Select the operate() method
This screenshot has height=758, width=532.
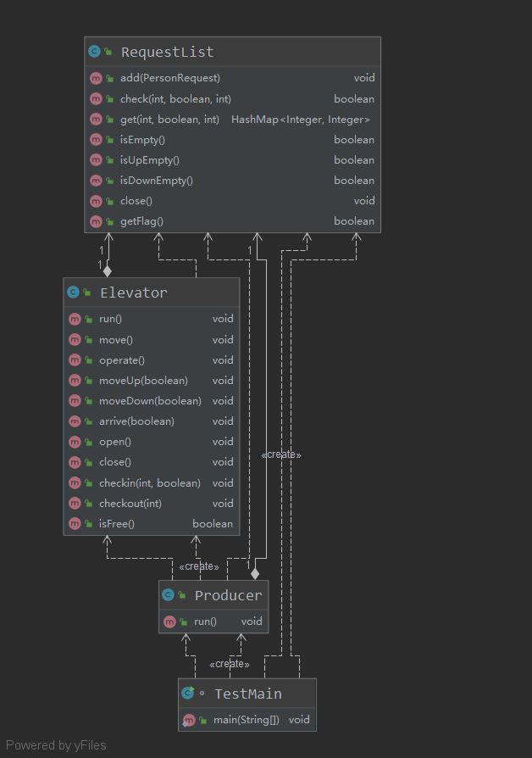[152, 360]
